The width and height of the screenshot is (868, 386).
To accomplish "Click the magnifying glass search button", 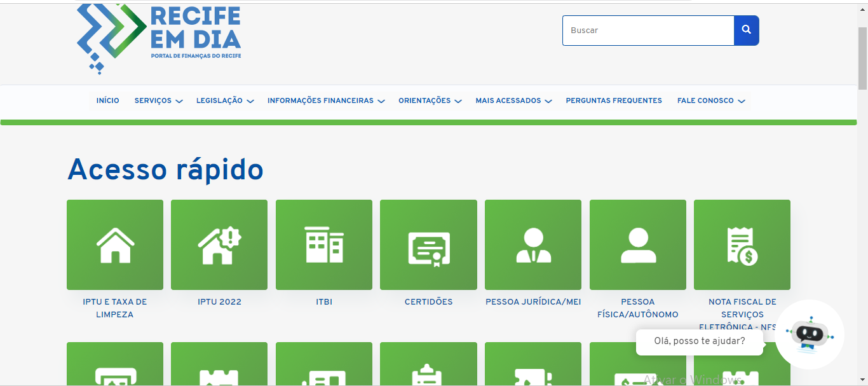I will click(x=746, y=30).
